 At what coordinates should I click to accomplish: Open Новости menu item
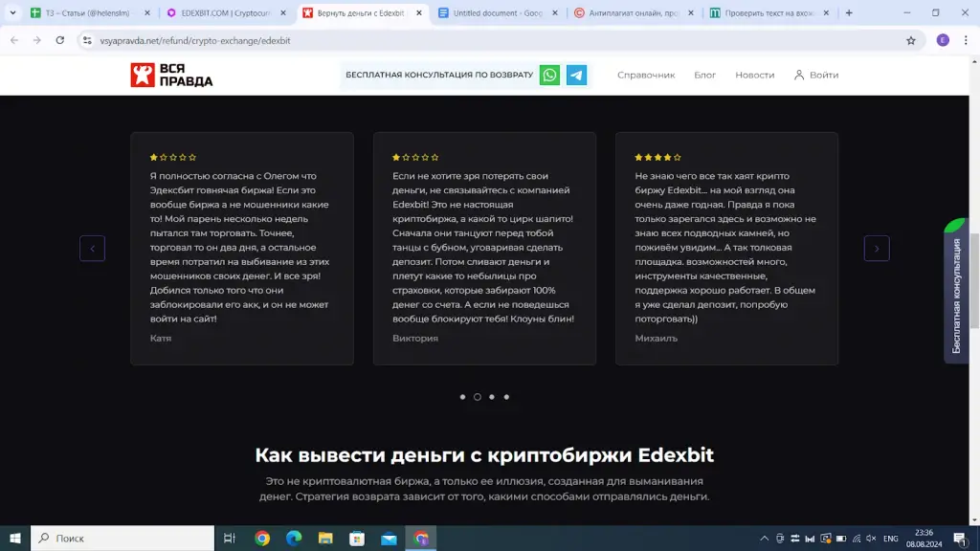754,75
